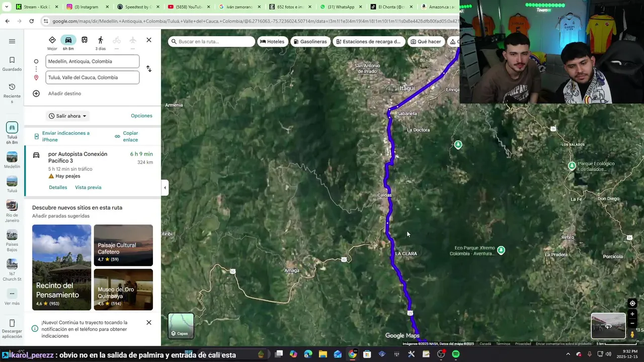This screenshot has height=362, width=644.
Task: Open taskbar volume control
Action: click(x=608, y=354)
